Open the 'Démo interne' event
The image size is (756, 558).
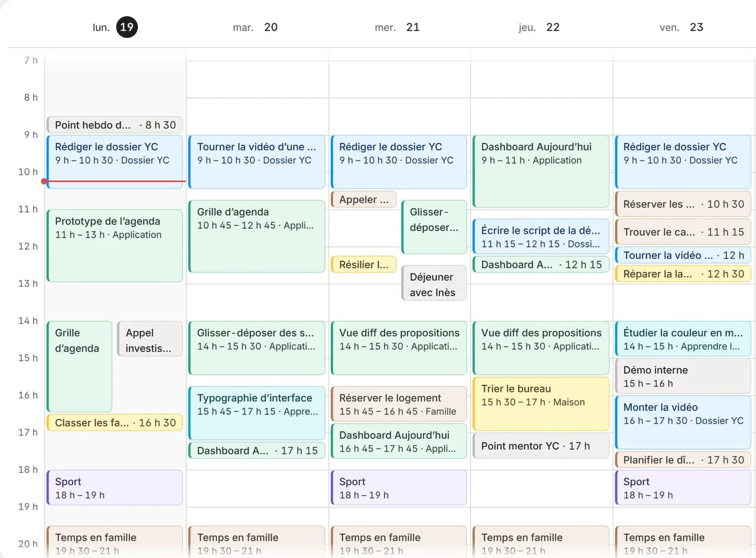(x=683, y=376)
